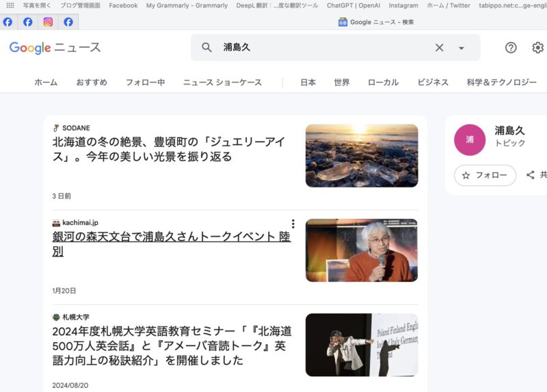Click the SODANE source label
Image resolution: width=547 pixels, height=392 pixels.
pos(76,128)
